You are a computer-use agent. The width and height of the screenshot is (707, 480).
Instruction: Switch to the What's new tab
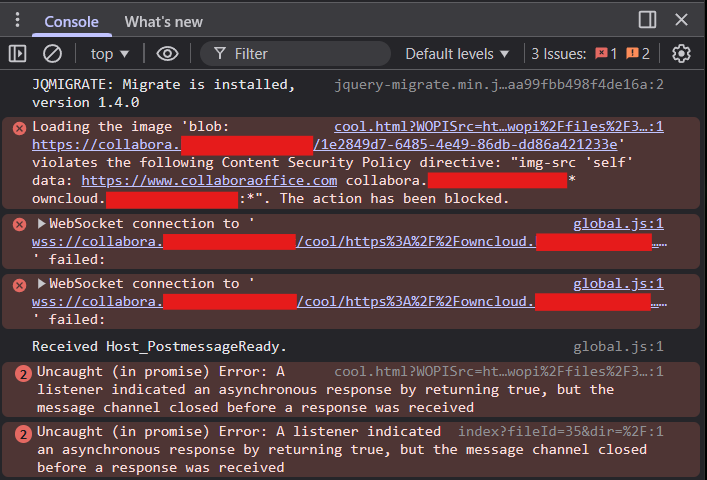(x=163, y=21)
